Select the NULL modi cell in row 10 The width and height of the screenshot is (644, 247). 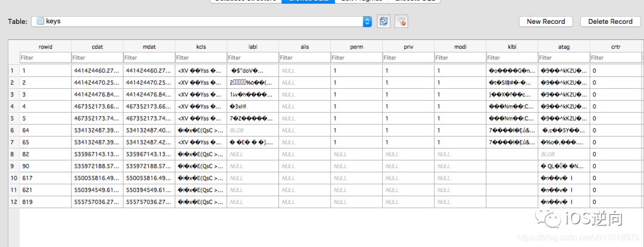click(x=460, y=178)
